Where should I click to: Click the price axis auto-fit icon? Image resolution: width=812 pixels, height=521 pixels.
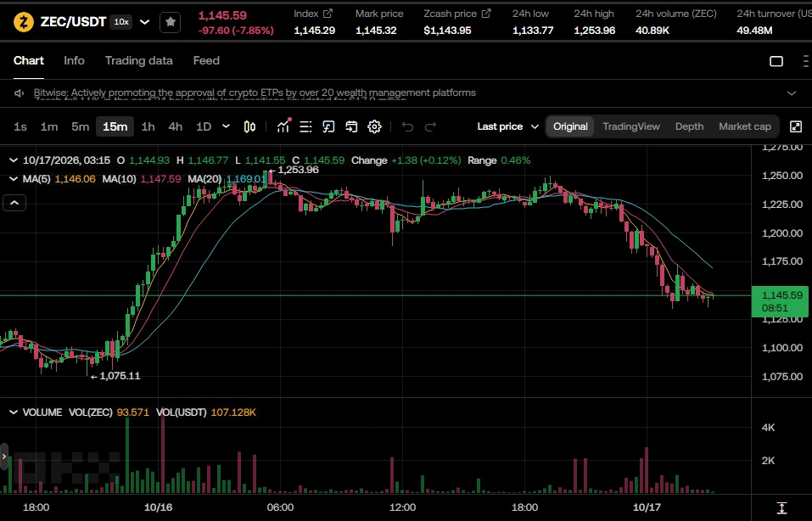(781, 508)
